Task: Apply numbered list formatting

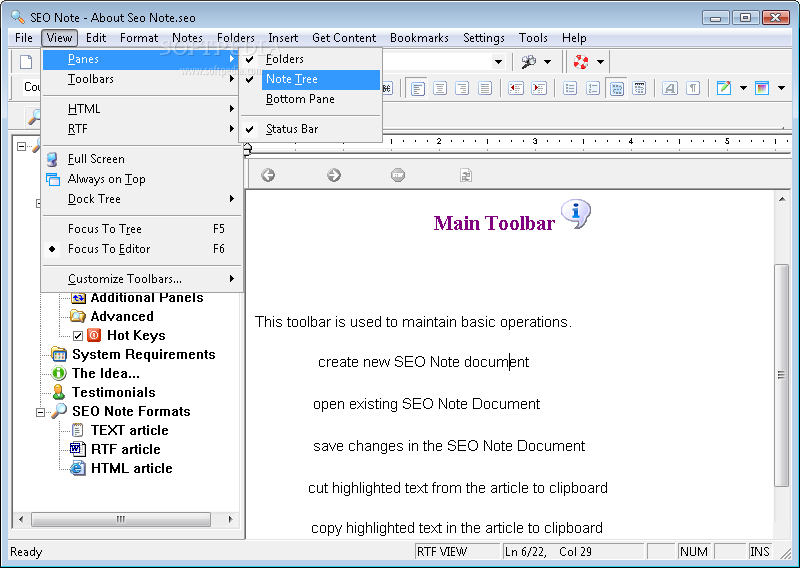Action: [592, 88]
